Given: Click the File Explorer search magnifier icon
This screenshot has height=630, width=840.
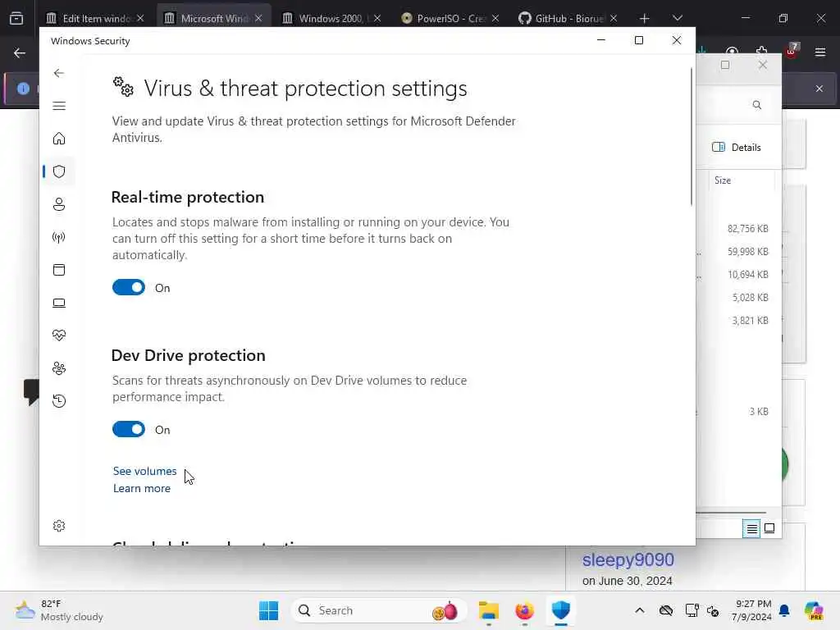Looking at the screenshot, I should [757, 105].
